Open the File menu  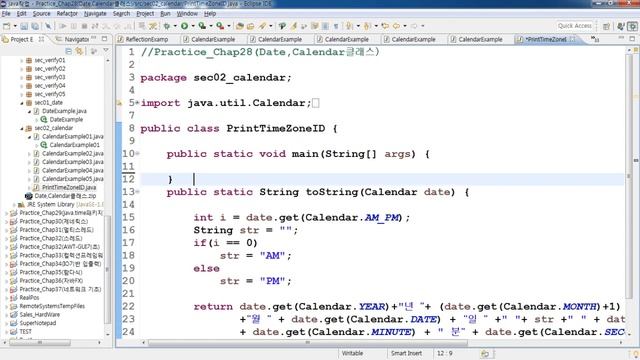(x=6, y=13)
